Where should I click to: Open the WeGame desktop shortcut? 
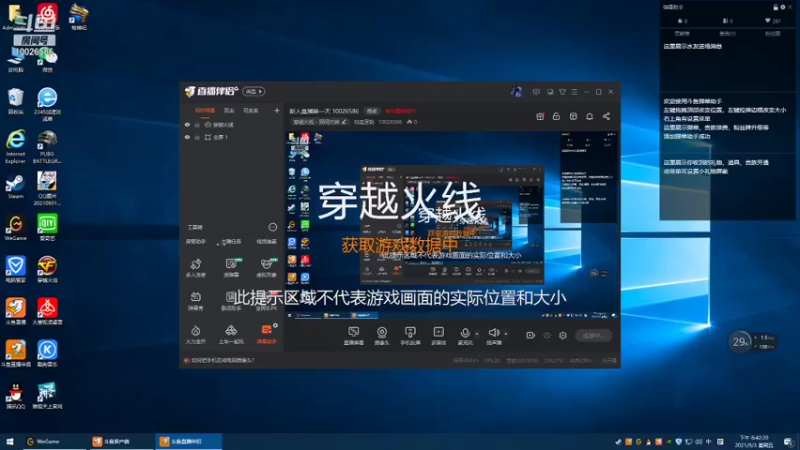pyautogui.click(x=15, y=228)
